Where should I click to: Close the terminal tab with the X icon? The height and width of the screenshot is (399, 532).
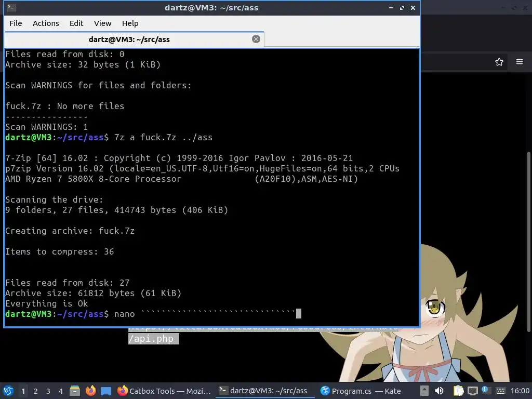coord(256,39)
